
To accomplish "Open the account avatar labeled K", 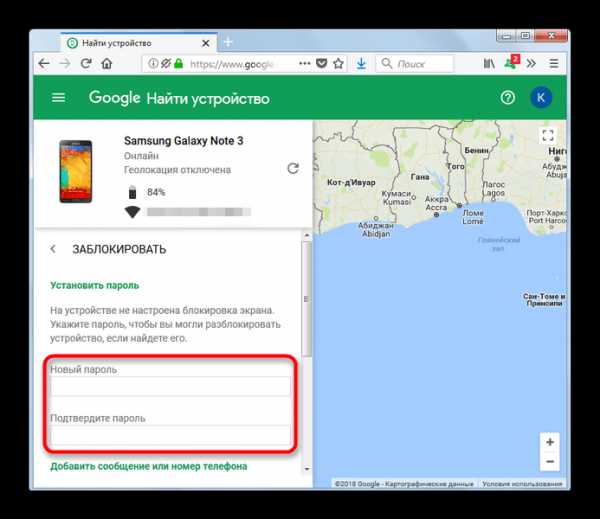I will (x=541, y=97).
